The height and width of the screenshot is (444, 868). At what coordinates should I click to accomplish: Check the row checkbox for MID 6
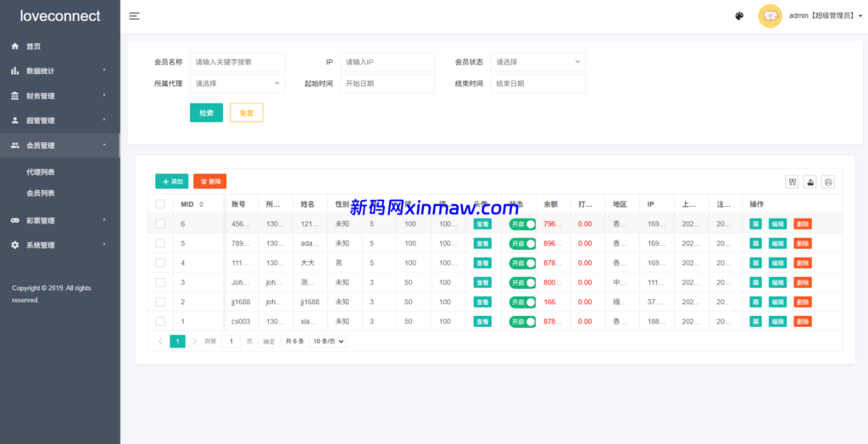click(160, 225)
